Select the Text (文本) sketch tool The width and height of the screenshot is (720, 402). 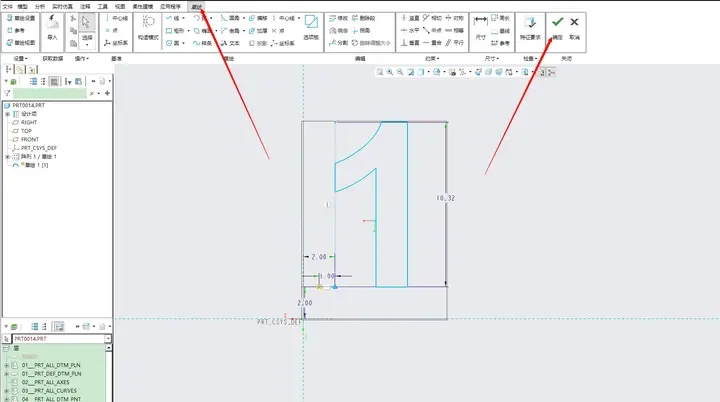click(230, 43)
